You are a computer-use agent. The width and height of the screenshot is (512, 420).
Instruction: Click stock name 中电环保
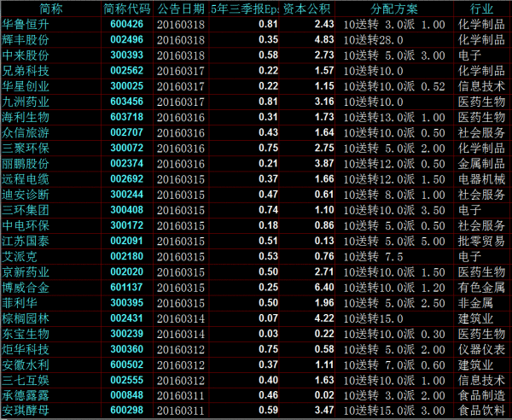(x=26, y=225)
